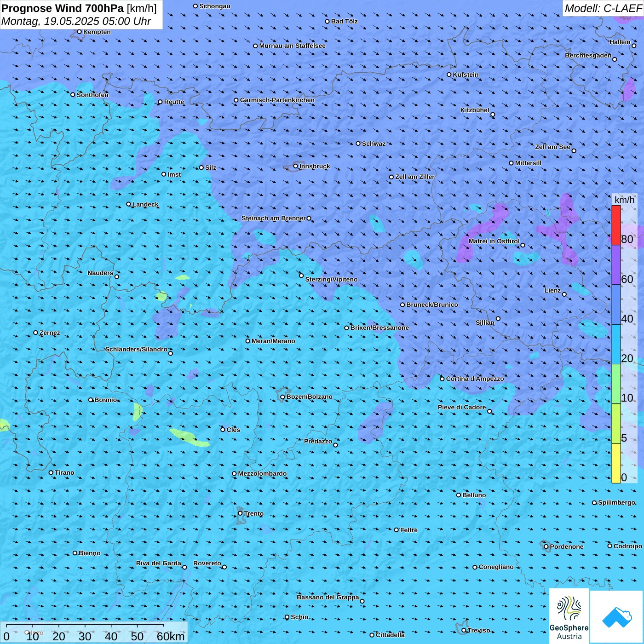Image resolution: width=644 pixels, height=644 pixels.
Task: Click the 'Spilimbergo' label
Action: [616, 502]
